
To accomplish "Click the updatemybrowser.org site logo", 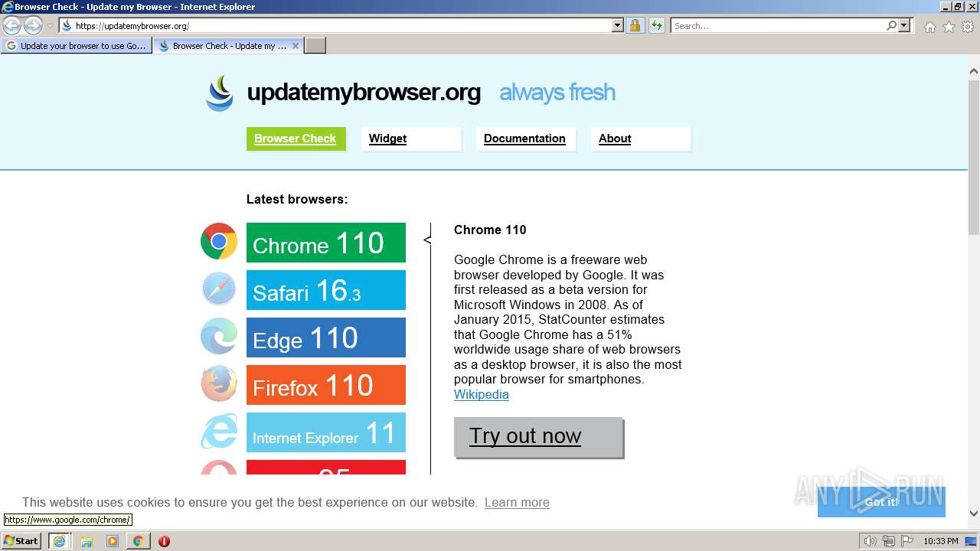I will click(x=220, y=93).
